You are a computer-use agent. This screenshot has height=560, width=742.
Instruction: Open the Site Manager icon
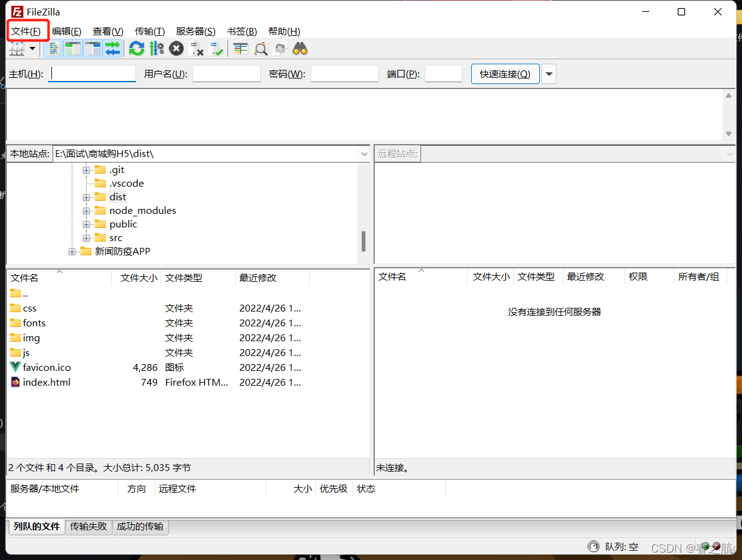pyautogui.click(x=16, y=49)
